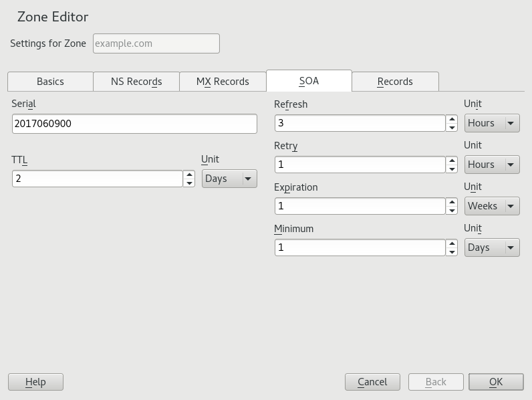The height and width of the screenshot is (400, 532).
Task: Raise the TTL value with up arrow
Action: (189, 175)
